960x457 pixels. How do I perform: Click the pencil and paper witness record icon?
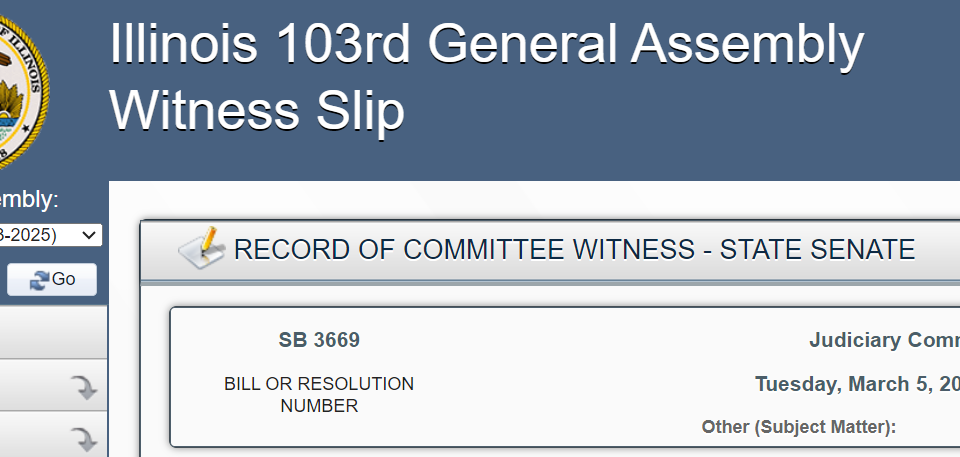(202, 247)
